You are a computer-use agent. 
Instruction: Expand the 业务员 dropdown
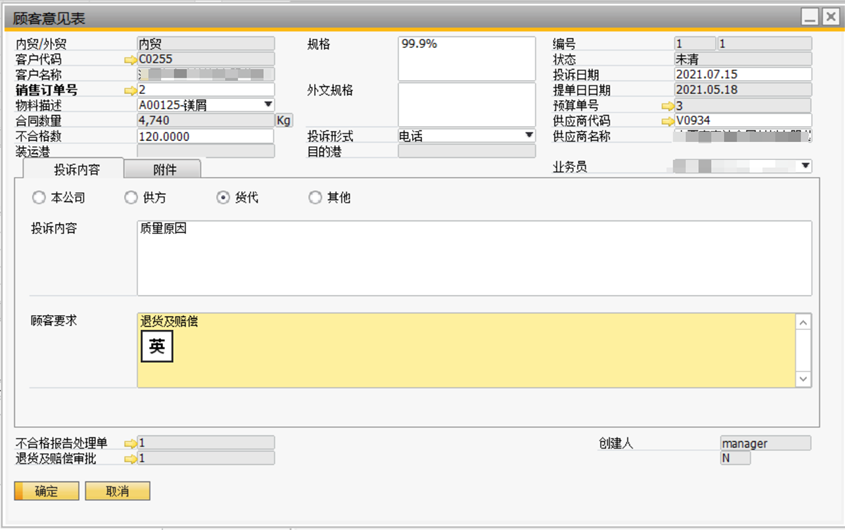click(805, 166)
